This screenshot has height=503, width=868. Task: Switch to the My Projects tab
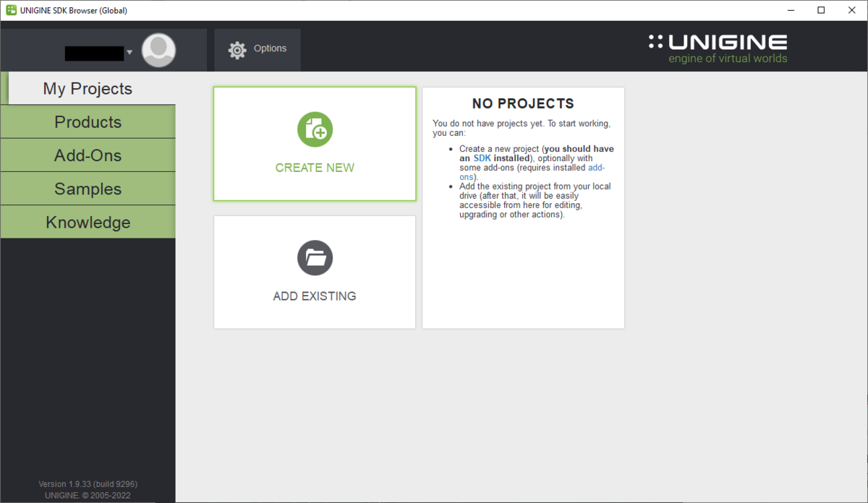click(88, 89)
